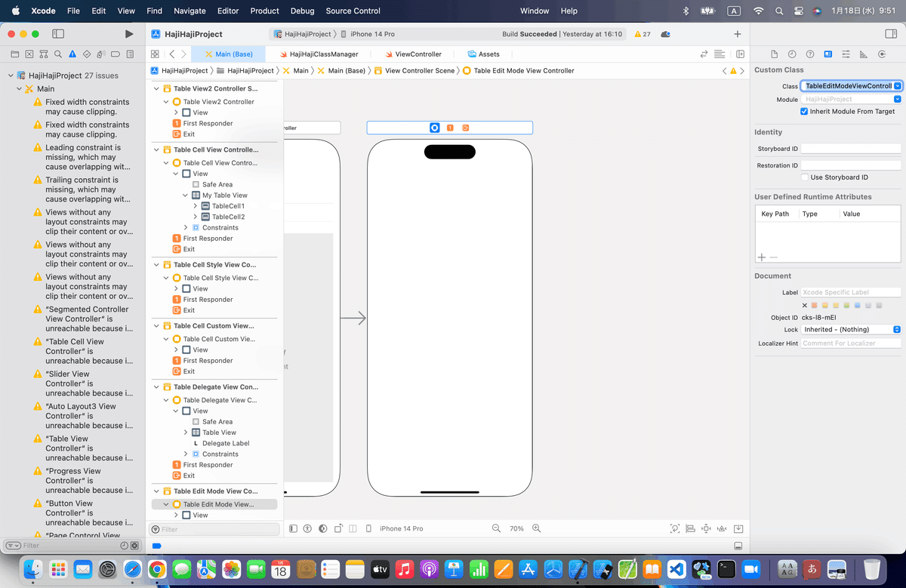The height and width of the screenshot is (588, 906).
Task: Run the project with the play button
Action: [129, 34]
